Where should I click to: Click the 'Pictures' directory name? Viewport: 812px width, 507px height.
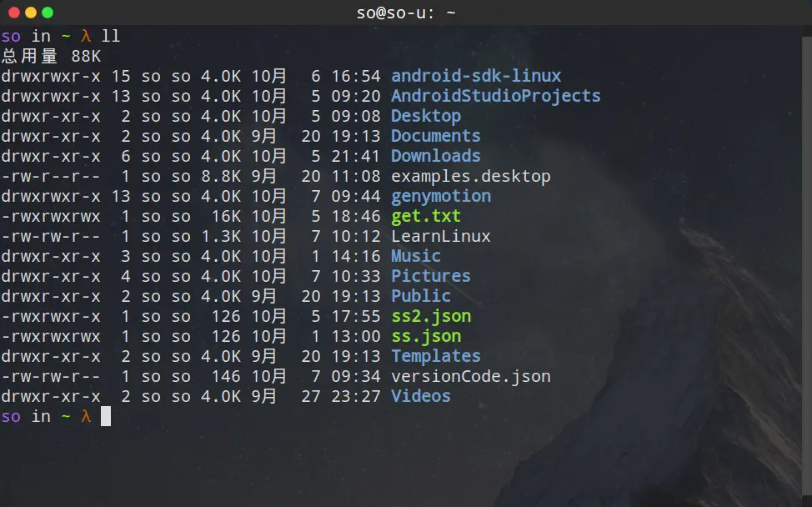431,276
